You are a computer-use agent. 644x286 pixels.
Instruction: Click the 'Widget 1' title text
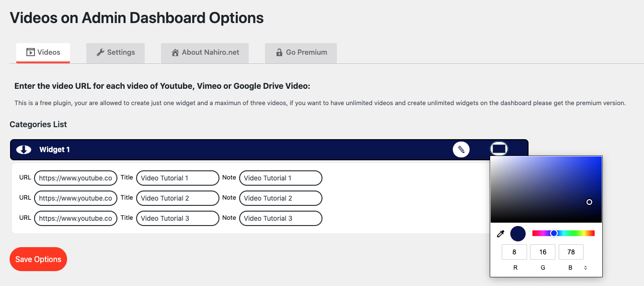[x=55, y=150]
